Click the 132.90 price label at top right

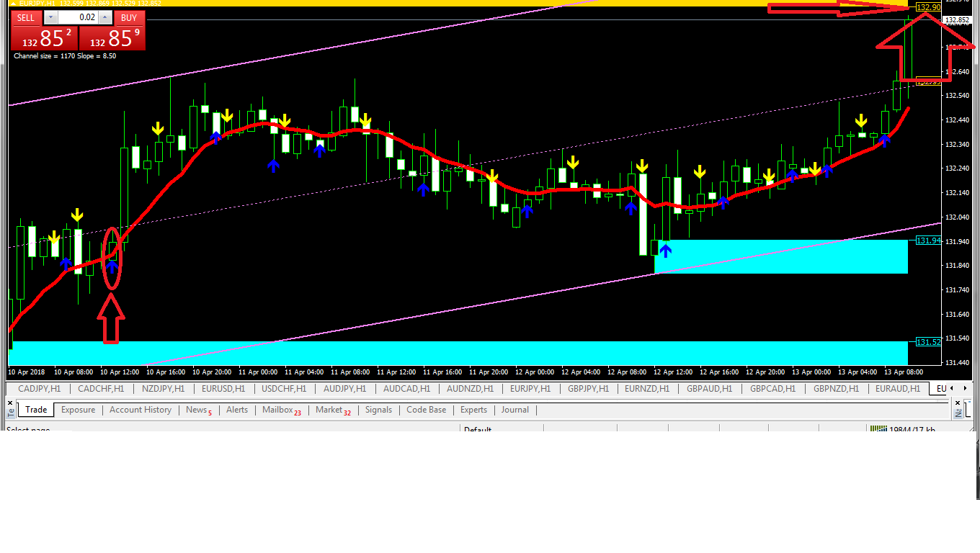pyautogui.click(x=928, y=7)
